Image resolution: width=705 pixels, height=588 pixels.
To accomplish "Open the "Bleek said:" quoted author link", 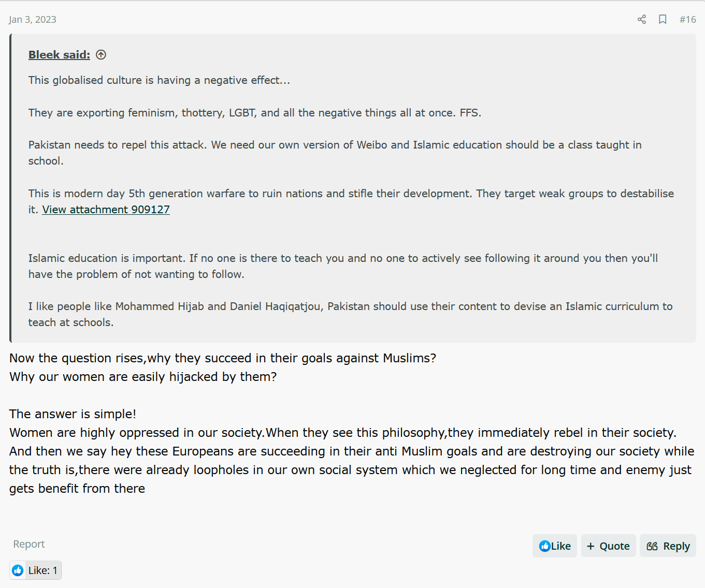I will [59, 55].
